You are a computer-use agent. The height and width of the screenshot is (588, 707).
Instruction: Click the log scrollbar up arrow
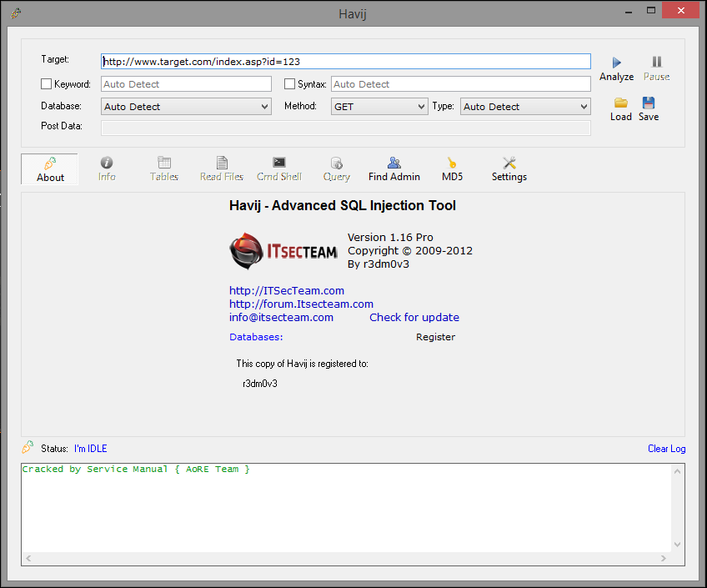coord(677,471)
